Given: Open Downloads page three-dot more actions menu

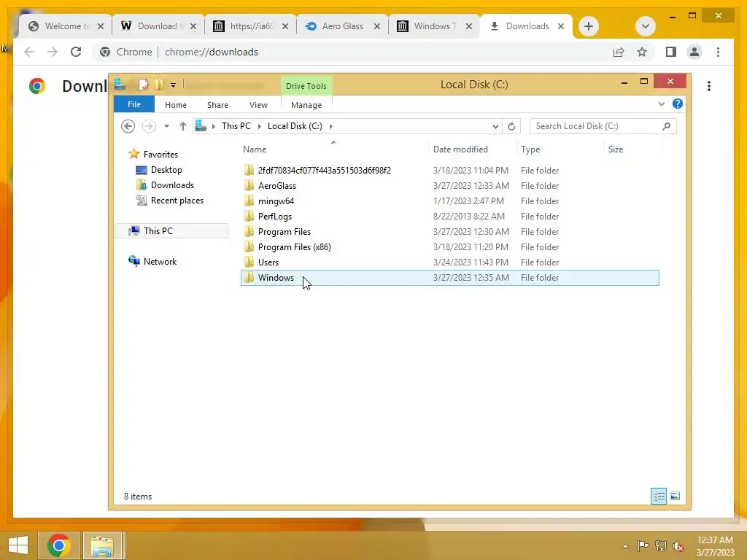Looking at the screenshot, I should 709,86.
